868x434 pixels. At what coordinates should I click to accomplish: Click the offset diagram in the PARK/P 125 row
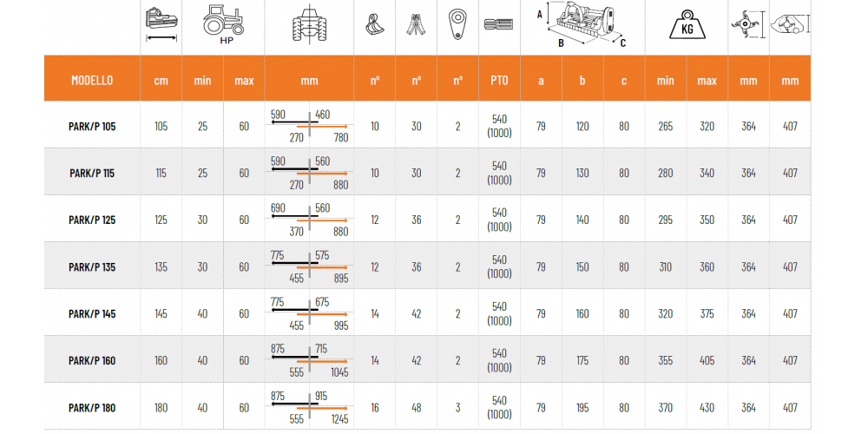pos(309,220)
